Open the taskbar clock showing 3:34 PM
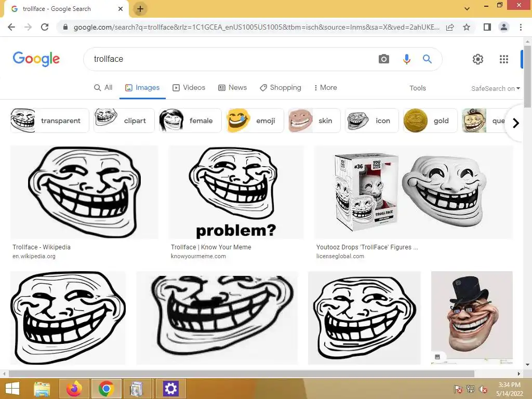 pos(509,389)
